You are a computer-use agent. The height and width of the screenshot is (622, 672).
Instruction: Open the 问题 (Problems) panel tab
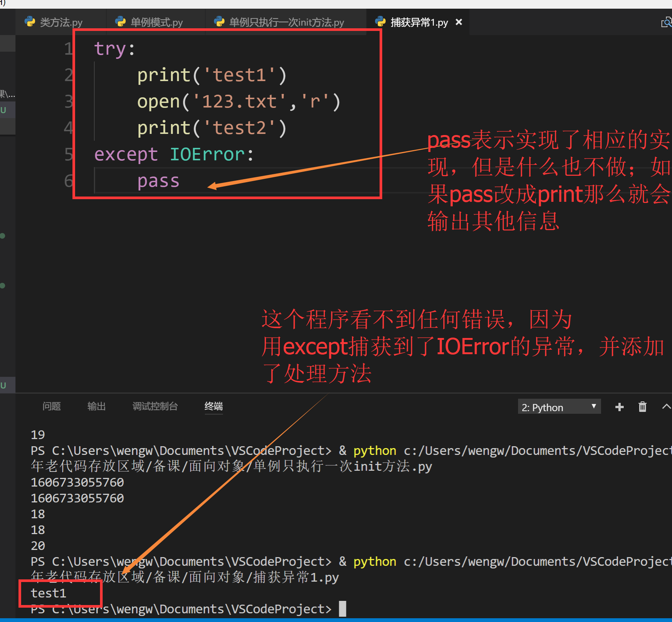(51, 406)
